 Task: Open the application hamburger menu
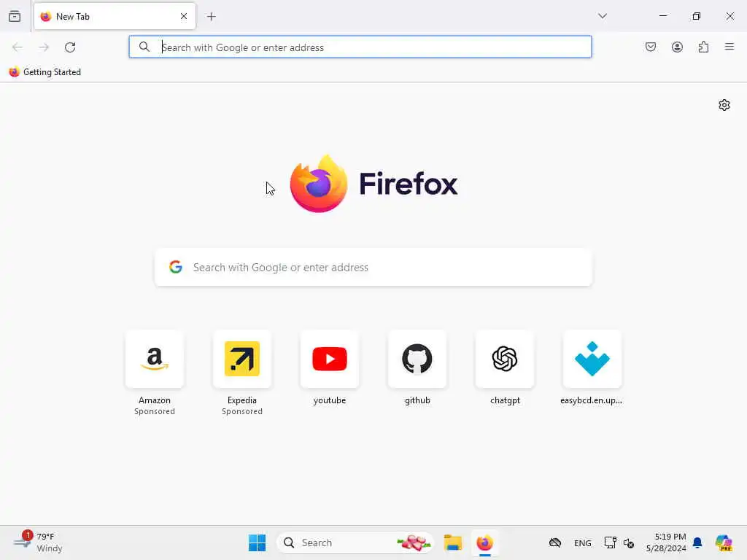pos(729,47)
